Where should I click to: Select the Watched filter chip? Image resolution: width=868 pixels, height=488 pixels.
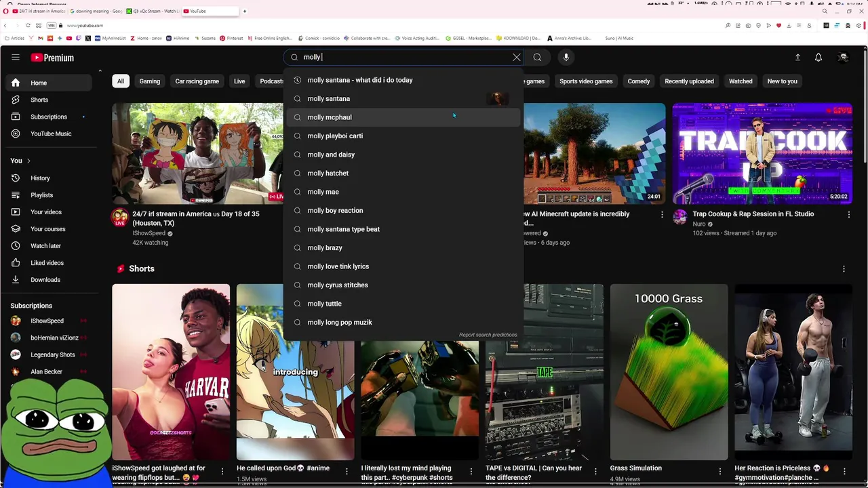coord(741,81)
